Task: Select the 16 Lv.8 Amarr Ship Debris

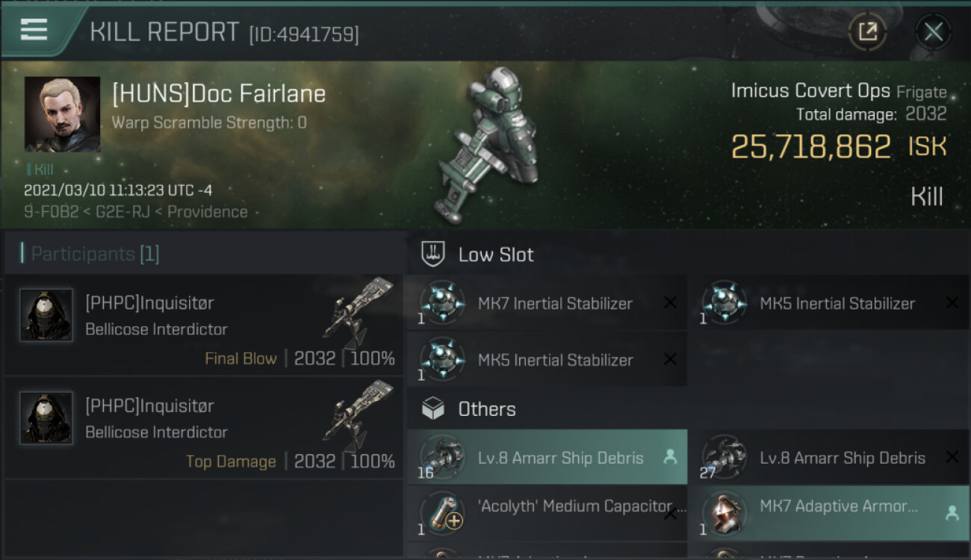Action: 559,458
